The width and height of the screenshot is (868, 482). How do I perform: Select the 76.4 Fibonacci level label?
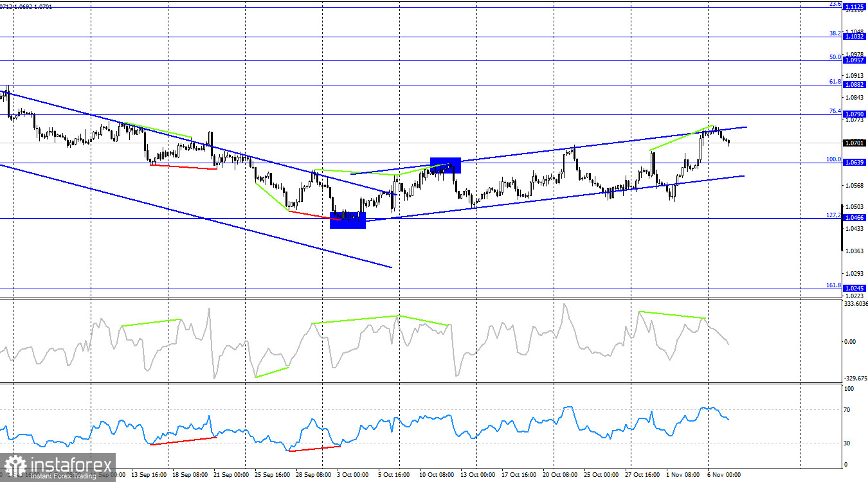click(835, 111)
